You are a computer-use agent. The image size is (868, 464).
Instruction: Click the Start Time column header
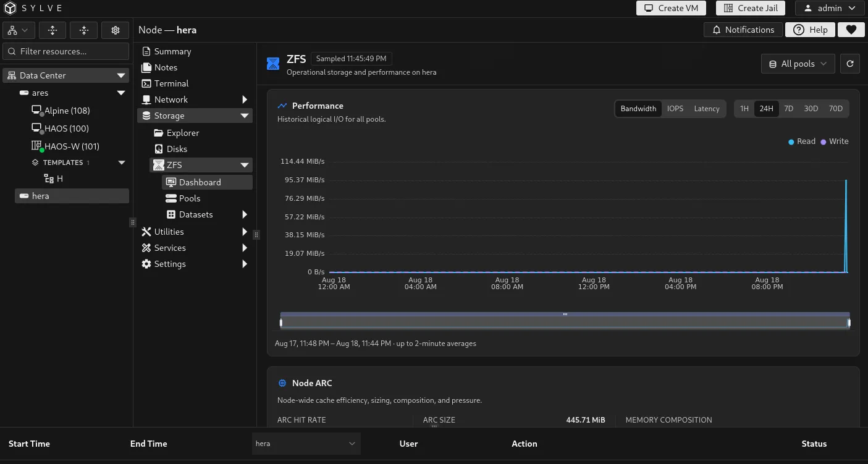click(29, 444)
